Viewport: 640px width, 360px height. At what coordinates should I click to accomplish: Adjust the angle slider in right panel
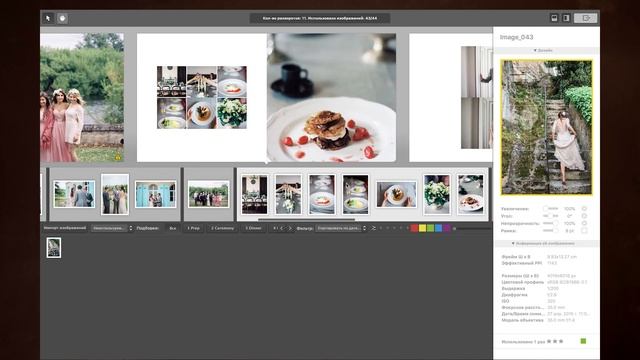(x=550, y=216)
